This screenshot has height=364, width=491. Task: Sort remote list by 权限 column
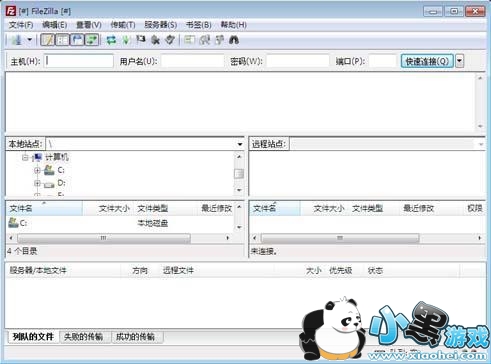pos(475,208)
